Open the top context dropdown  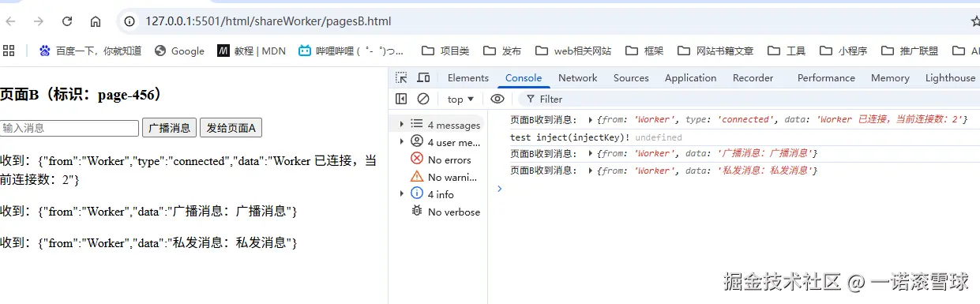point(460,99)
